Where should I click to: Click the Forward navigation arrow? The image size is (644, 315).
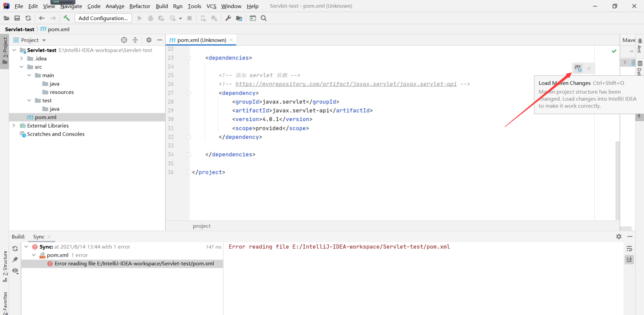pyautogui.click(x=53, y=18)
